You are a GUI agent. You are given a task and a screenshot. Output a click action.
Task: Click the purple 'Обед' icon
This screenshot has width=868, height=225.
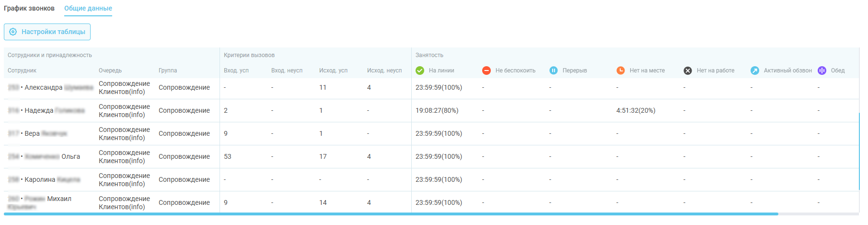click(822, 71)
